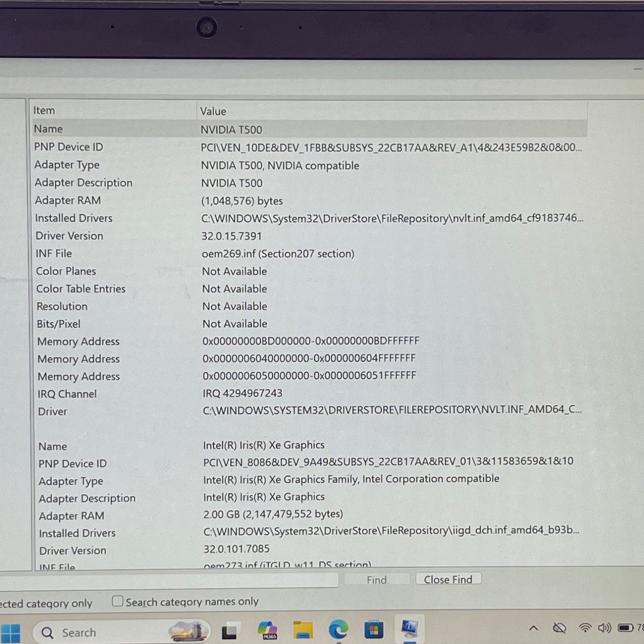The image size is (644, 644).
Task: Launch Microsoft 365 Copilot from taskbar
Action: click(267, 630)
